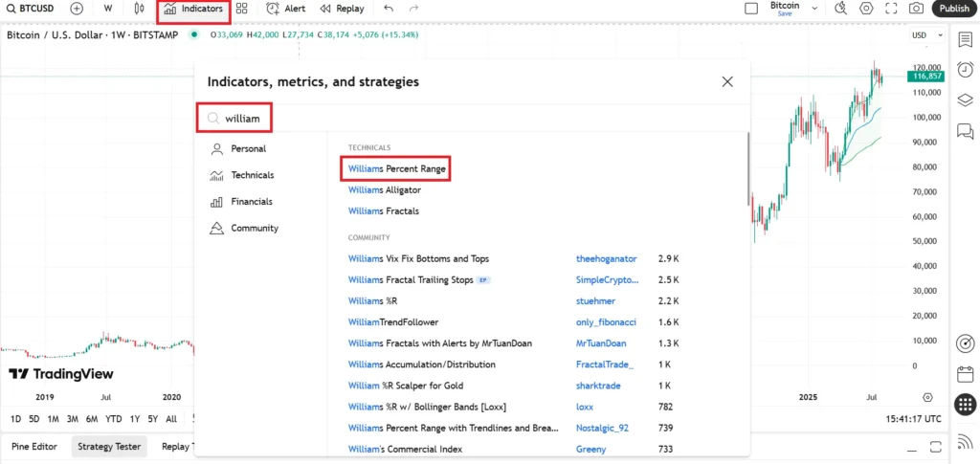
Task: Open the W timeframe interval selector
Action: (x=108, y=9)
